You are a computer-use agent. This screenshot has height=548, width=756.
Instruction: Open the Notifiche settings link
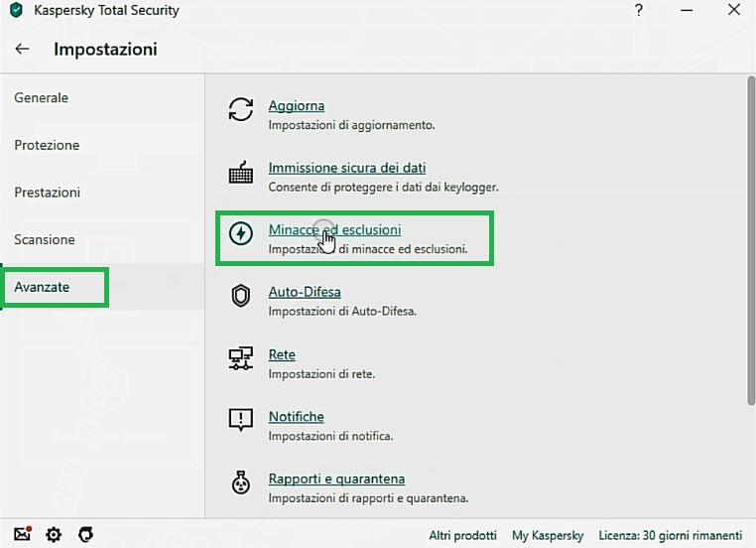[296, 416]
